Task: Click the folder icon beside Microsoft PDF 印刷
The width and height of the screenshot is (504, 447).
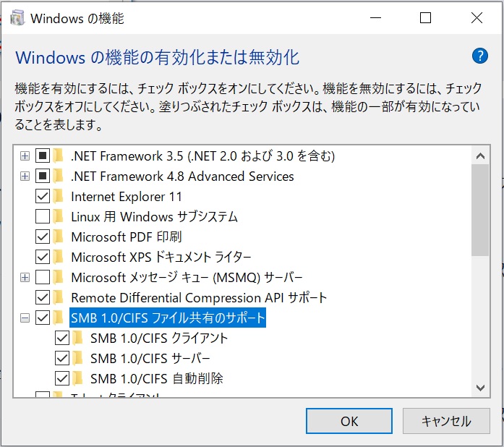Action: coord(58,237)
